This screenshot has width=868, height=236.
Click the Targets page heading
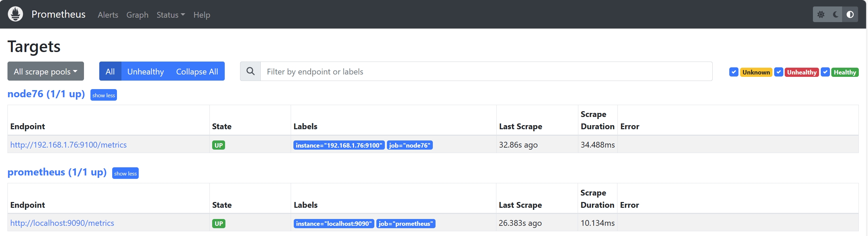pyautogui.click(x=34, y=47)
